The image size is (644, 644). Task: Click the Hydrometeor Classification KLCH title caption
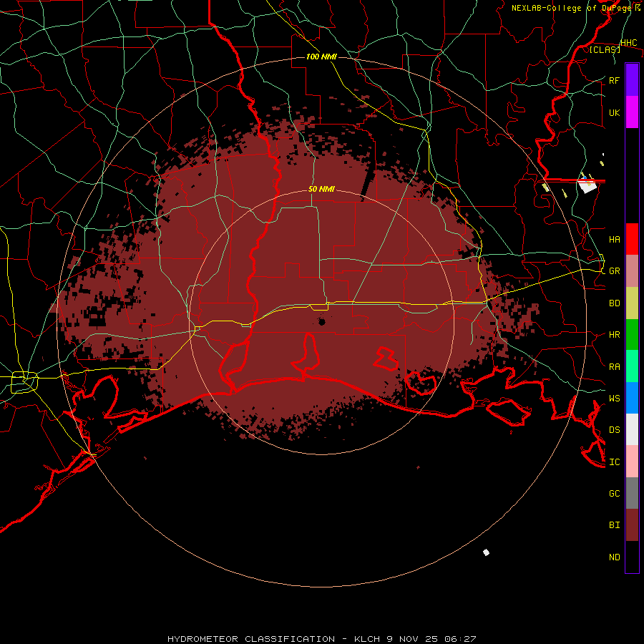tap(321, 639)
